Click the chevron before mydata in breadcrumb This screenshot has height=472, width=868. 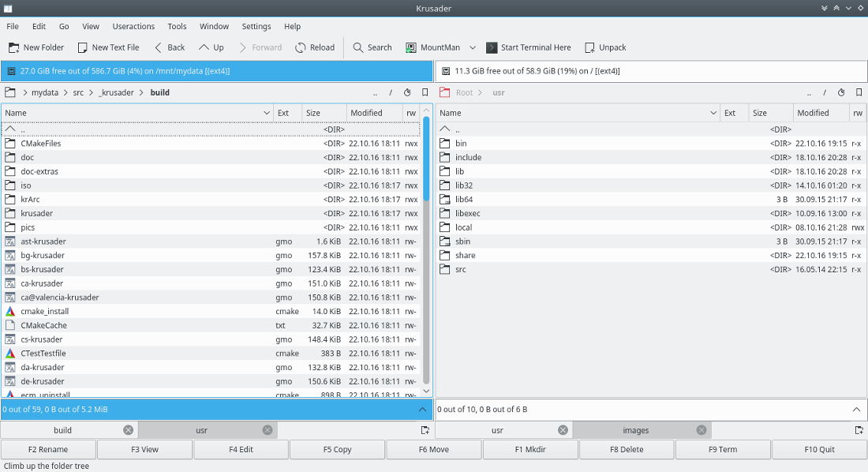tap(25, 92)
